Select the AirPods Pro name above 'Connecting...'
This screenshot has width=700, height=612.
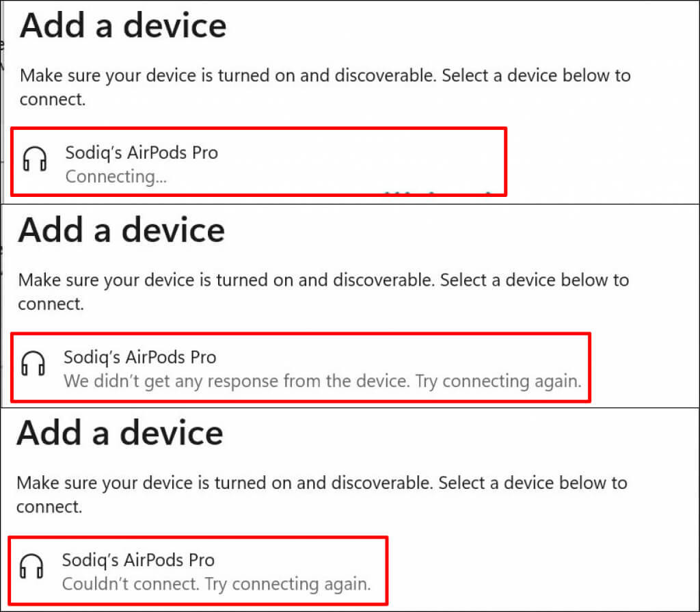[x=142, y=152]
